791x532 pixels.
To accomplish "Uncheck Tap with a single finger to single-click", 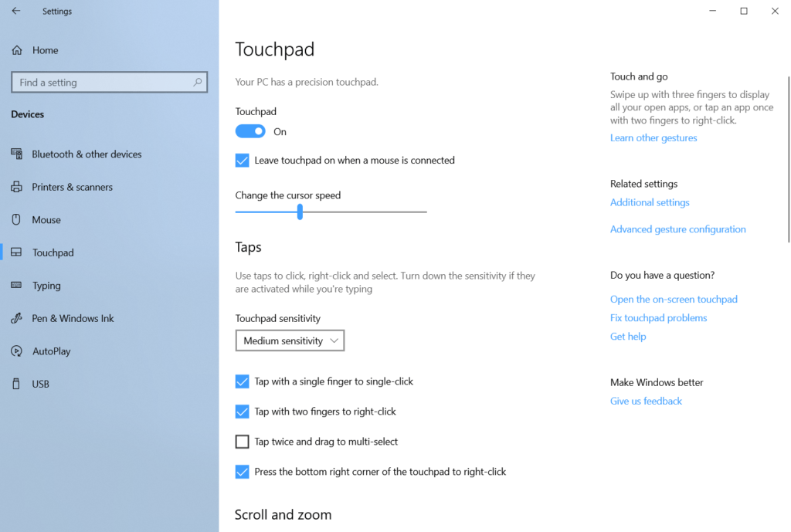I will (242, 381).
